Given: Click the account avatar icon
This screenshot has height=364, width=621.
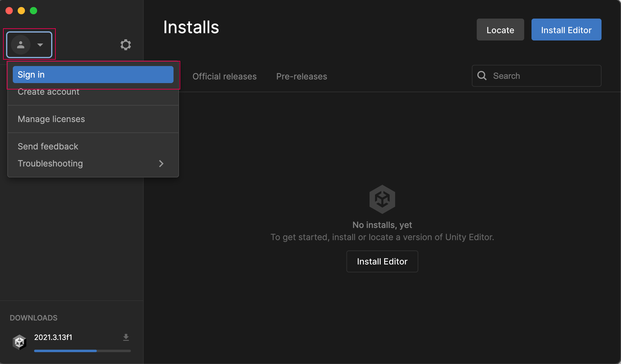Looking at the screenshot, I should 20,45.
